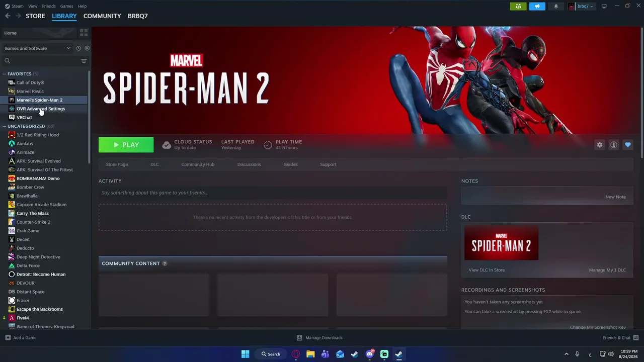
Task: Click the Marvel Rivals game icon
Action: pos(12,91)
